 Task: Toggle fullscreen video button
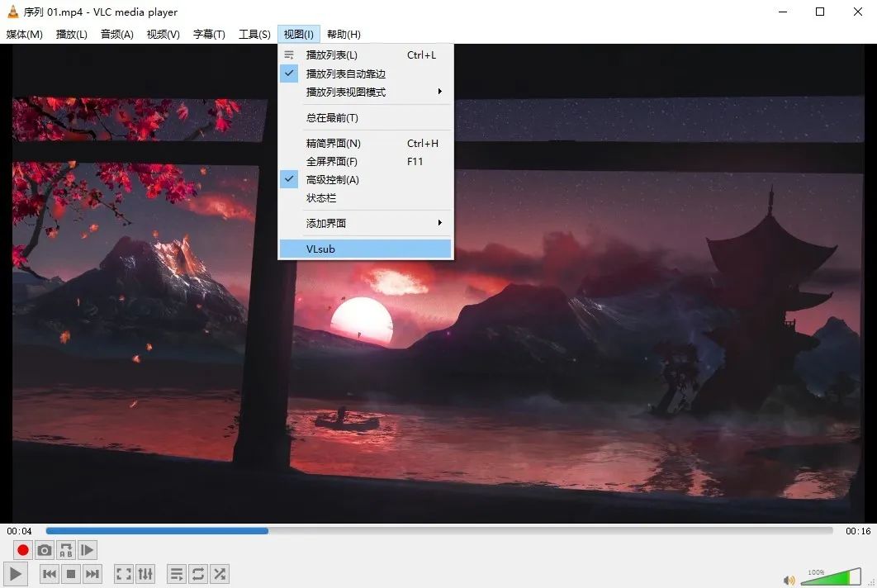pos(124,574)
